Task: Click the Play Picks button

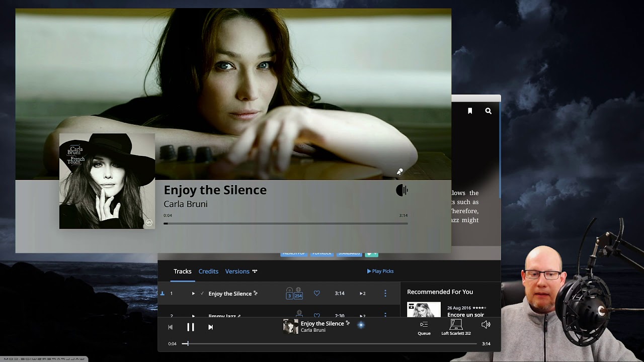Action: 380,271
